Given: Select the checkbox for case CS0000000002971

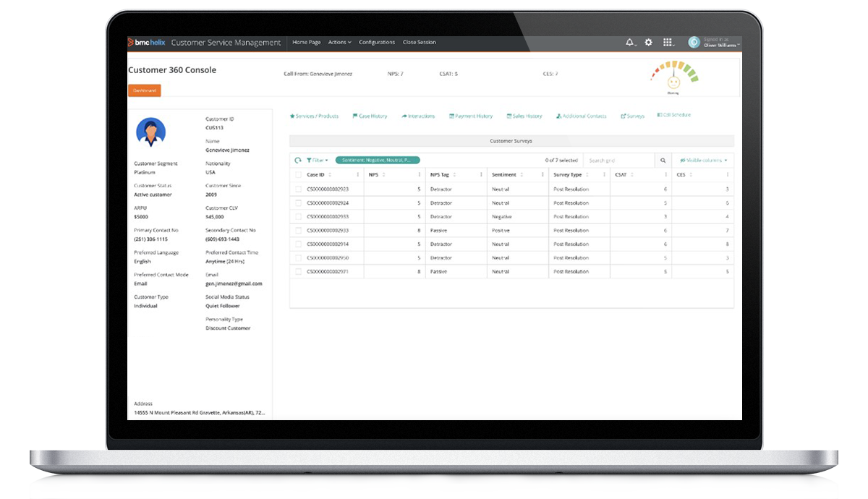Looking at the screenshot, I should tap(298, 272).
